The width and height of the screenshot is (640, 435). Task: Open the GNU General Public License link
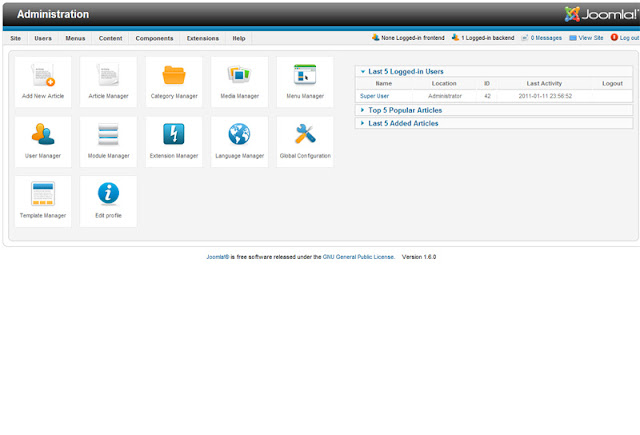[x=358, y=257]
